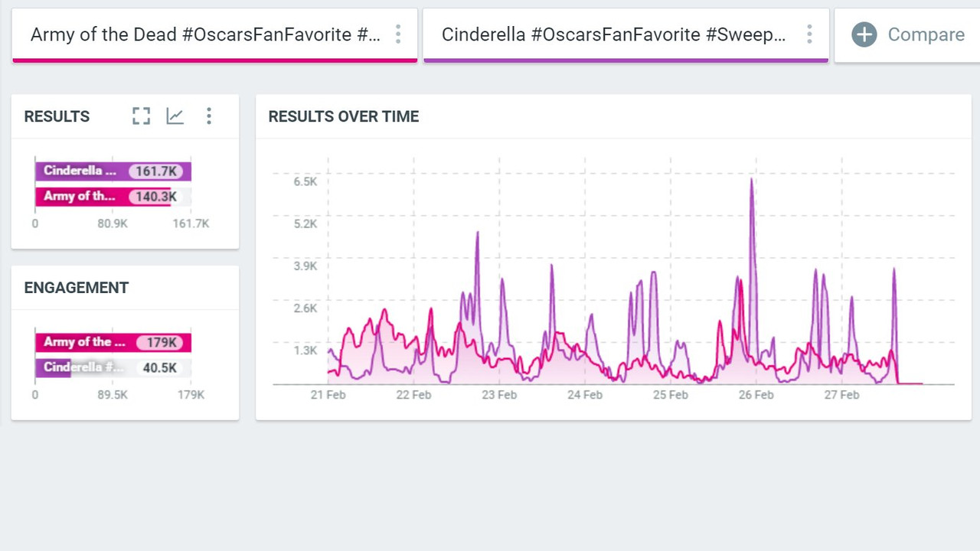Click the 26 Feb date label
This screenshot has height=551, width=980.
(756, 395)
